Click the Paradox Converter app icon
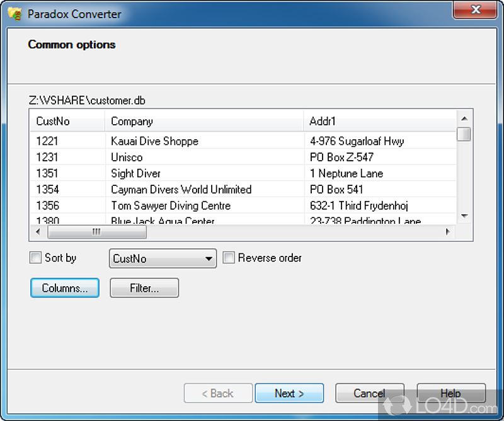 [14, 14]
